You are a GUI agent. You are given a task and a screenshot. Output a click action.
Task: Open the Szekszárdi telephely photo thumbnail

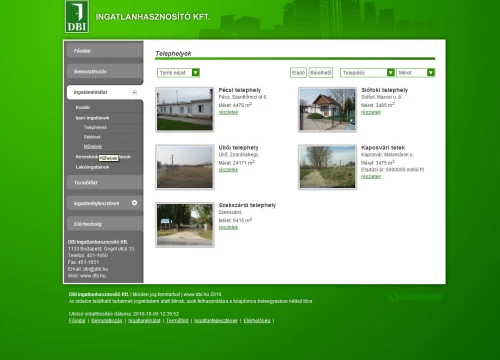185,225
